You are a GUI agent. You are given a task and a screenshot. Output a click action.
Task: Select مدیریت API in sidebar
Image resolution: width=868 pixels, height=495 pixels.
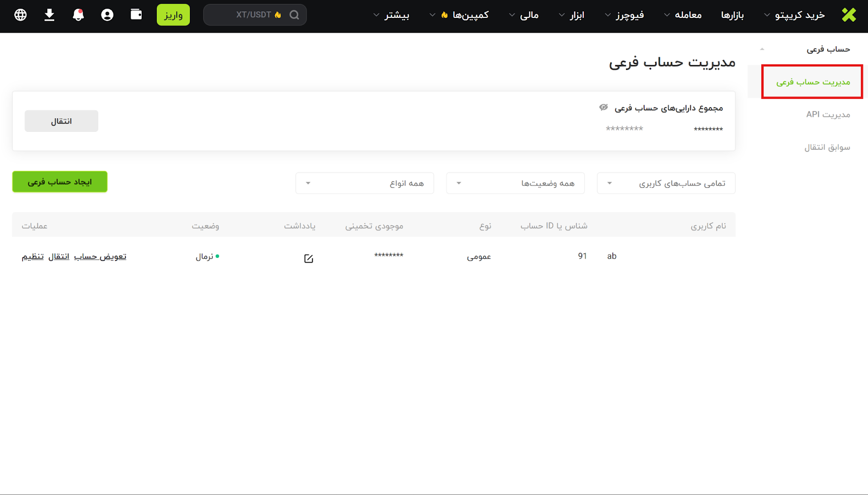828,115
